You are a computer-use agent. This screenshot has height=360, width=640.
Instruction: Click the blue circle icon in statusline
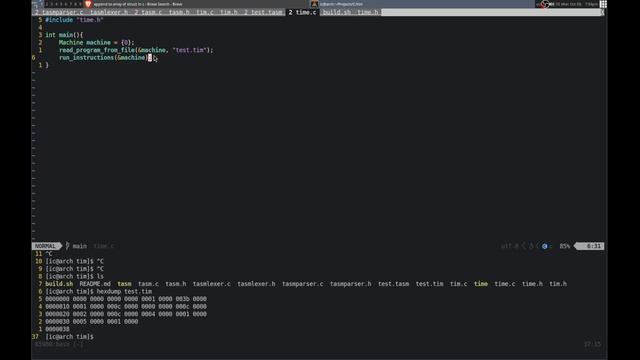point(544,246)
